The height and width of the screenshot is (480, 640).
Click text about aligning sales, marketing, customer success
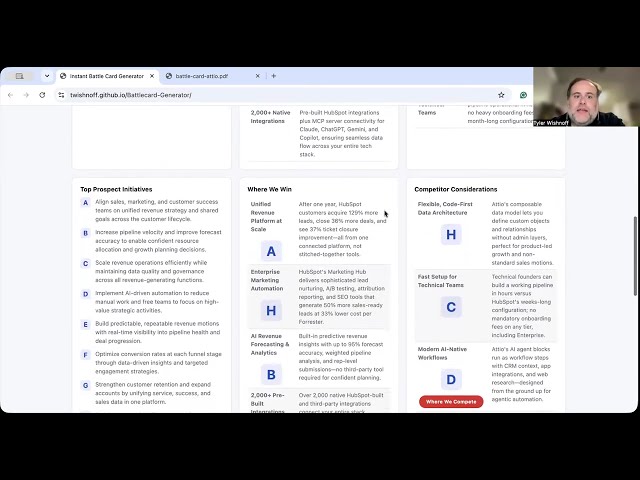coord(157,211)
